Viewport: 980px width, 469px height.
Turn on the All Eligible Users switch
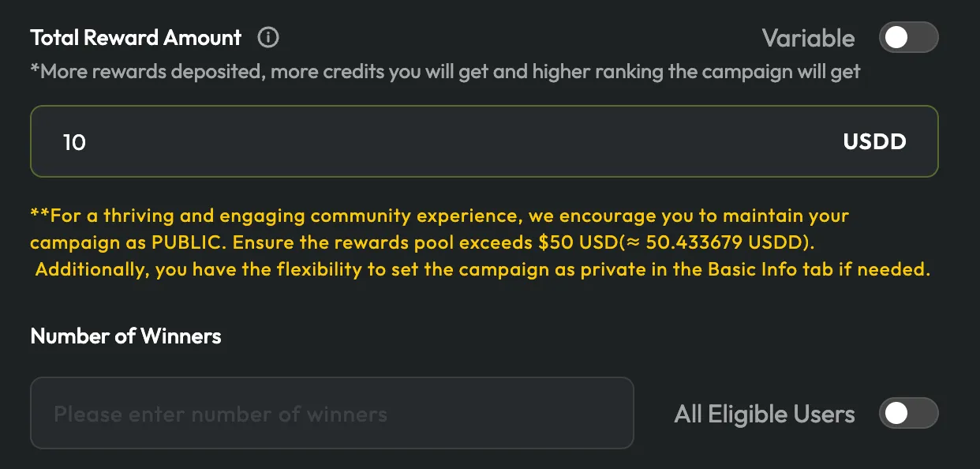[x=908, y=414]
